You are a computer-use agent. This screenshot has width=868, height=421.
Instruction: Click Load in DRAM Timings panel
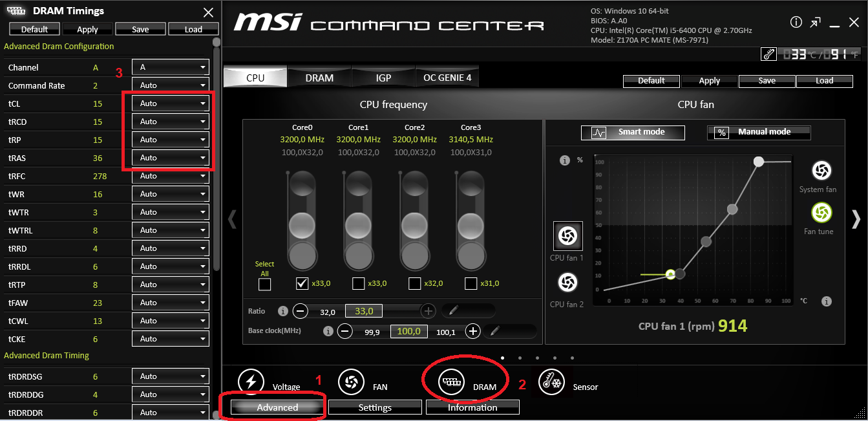[193, 29]
